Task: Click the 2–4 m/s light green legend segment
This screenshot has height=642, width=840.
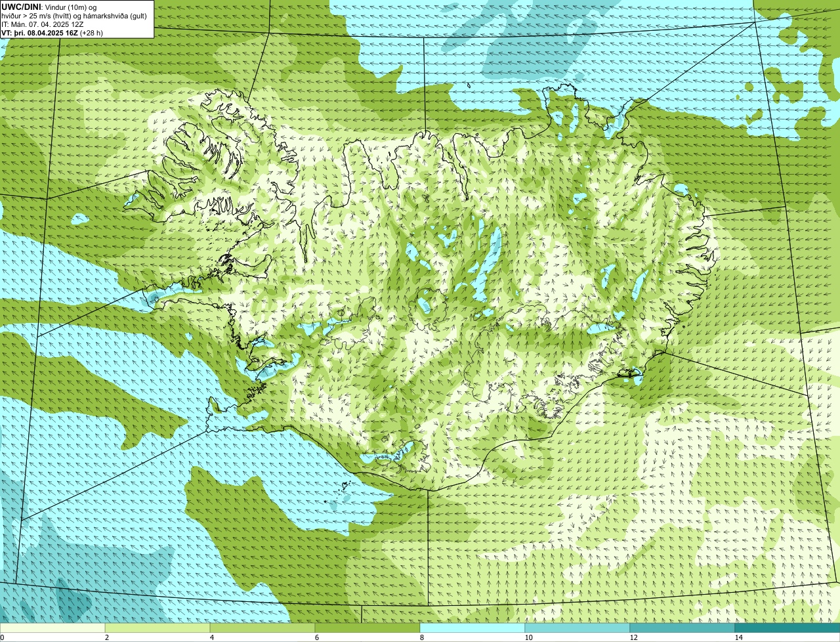Action: [x=157, y=628]
